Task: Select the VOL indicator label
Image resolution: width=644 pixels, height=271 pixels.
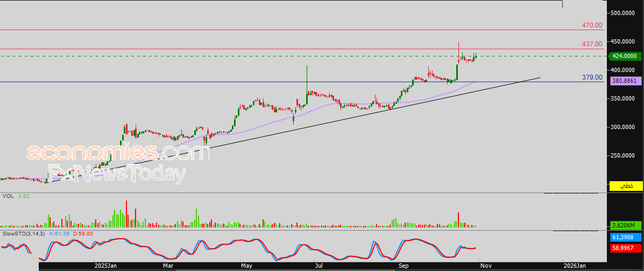Action: point(8,196)
